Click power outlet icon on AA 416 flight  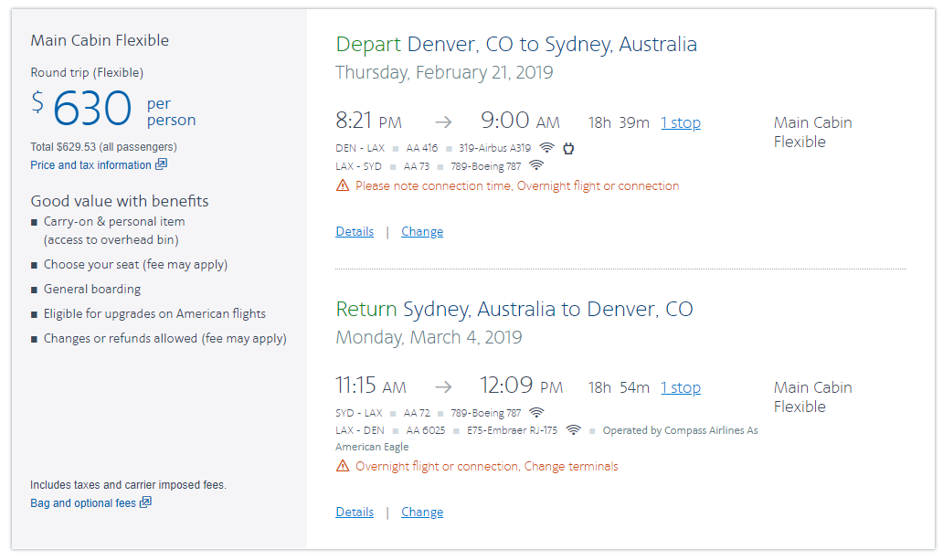point(567,148)
